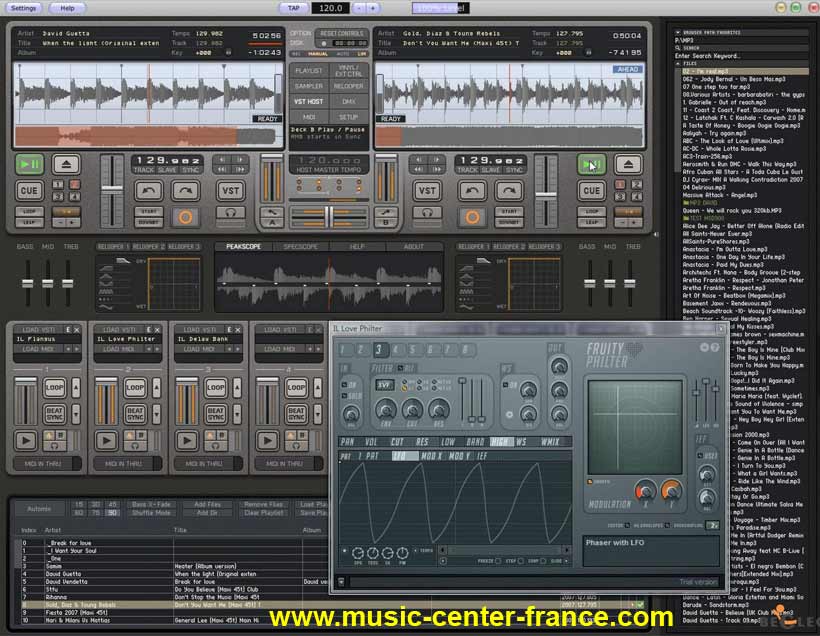Click Enter Search Keyword field in browser
The image size is (820, 636).
point(740,55)
